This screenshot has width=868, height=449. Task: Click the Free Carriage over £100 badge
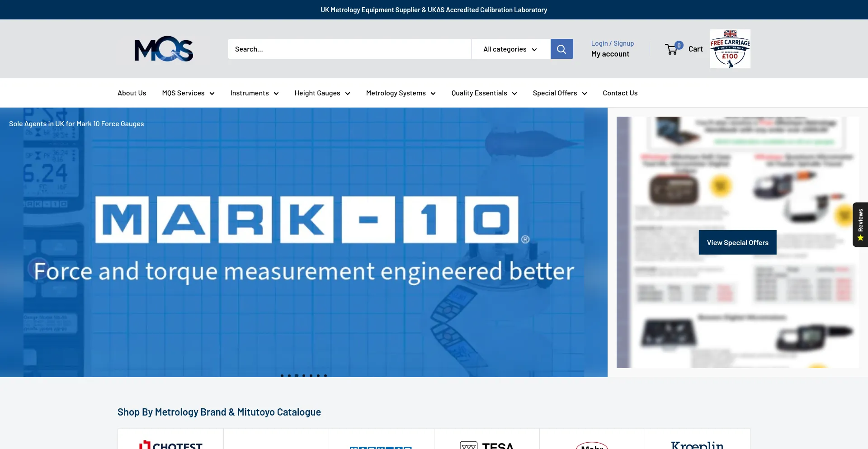(730, 49)
